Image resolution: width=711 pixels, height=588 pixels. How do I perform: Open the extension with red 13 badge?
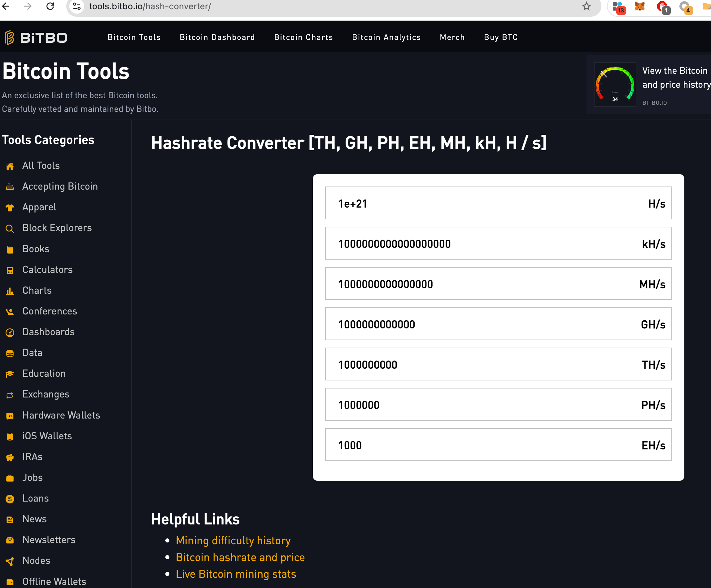619,7
